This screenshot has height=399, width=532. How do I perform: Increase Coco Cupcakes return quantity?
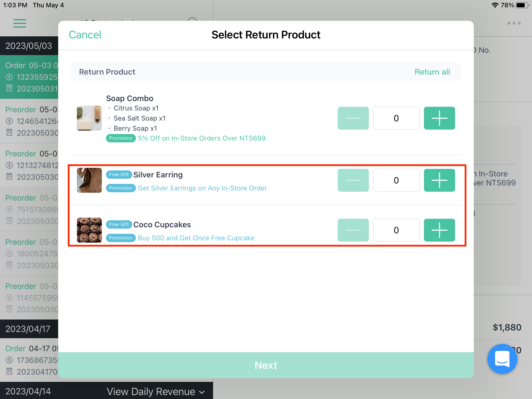(x=439, y=230)
